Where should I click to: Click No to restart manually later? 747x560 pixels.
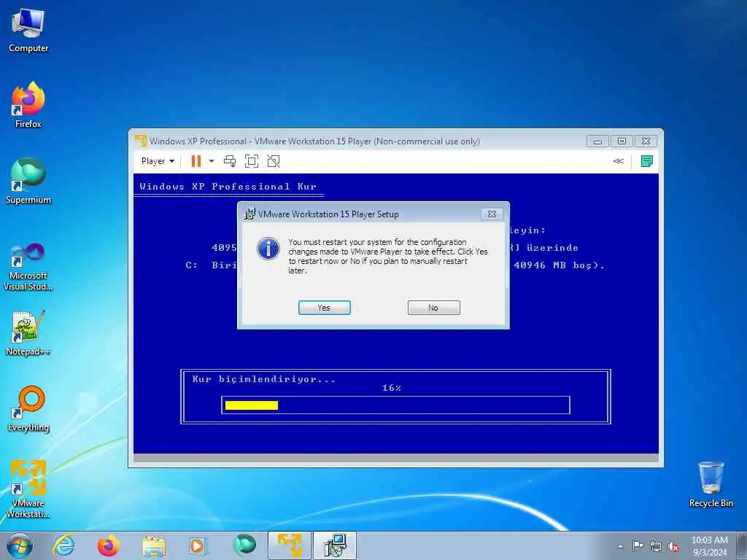433,308
